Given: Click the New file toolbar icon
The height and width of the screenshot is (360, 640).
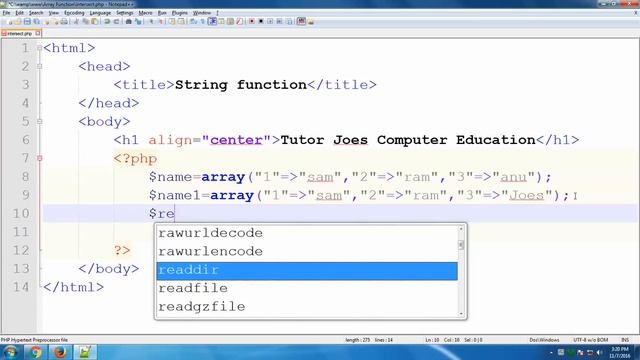Looking at the screenshot, I should [9, 21].
